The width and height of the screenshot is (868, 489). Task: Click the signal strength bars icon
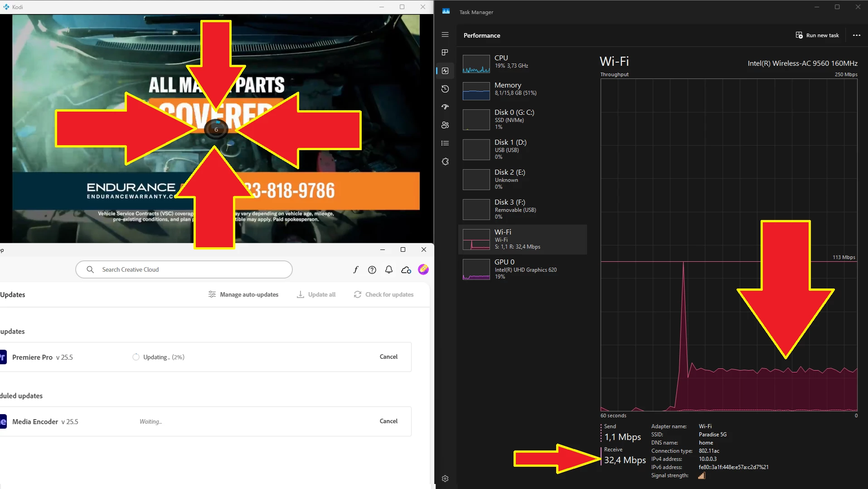tap(702, 475)
